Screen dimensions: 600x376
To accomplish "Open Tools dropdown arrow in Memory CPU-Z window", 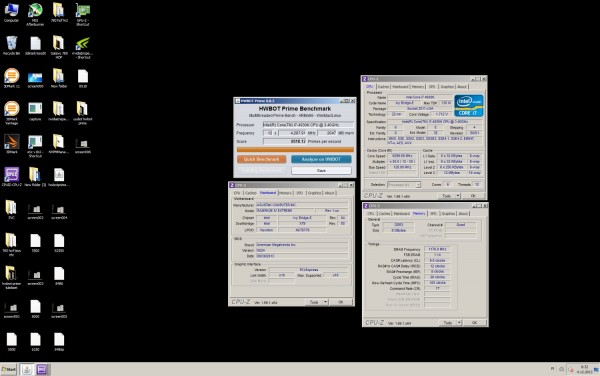I will pos(459,323).
